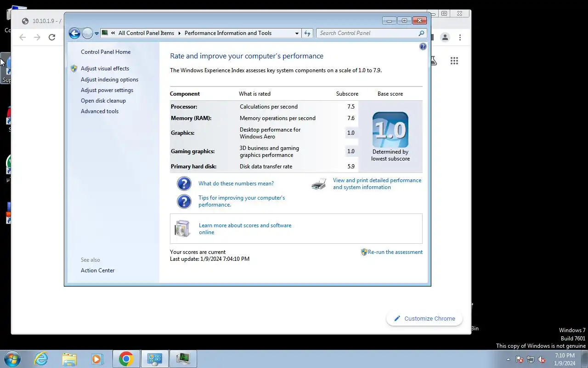Click the software box icon beside Learn more

point(182,229)
